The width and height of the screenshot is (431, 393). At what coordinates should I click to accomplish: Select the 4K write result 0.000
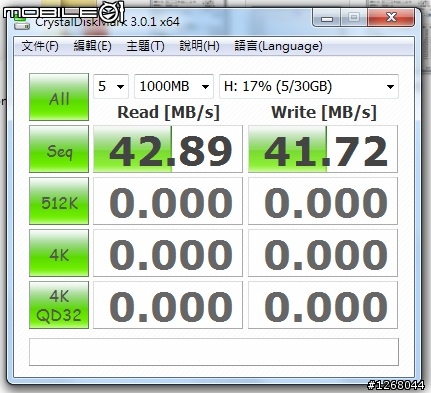(323, 253)
